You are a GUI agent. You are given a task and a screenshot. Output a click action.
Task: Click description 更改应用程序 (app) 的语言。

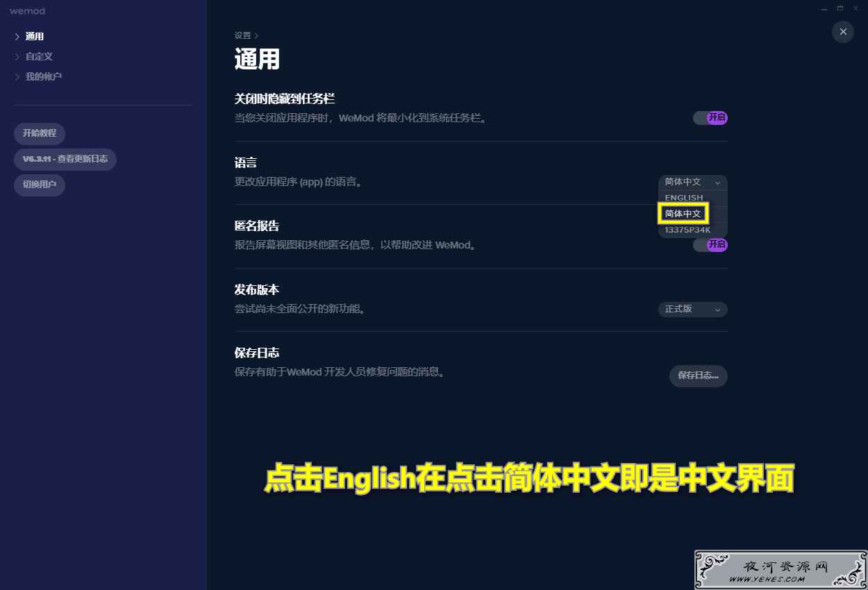[x=298, y=183]
